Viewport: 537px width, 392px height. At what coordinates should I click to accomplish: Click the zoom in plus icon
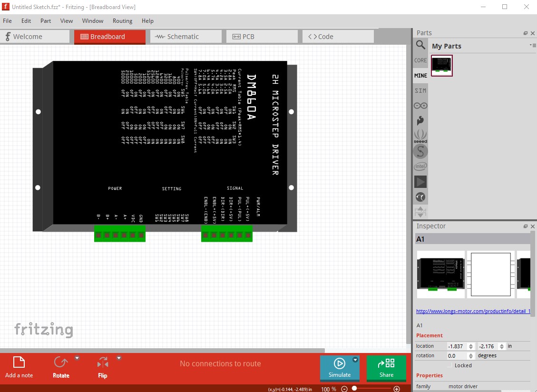click(397, 389)
